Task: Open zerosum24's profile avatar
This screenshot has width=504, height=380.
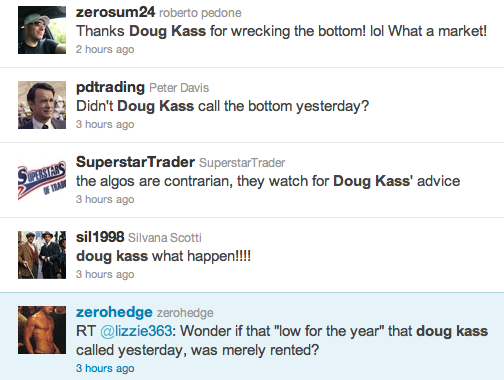Action: coord(42,30)
